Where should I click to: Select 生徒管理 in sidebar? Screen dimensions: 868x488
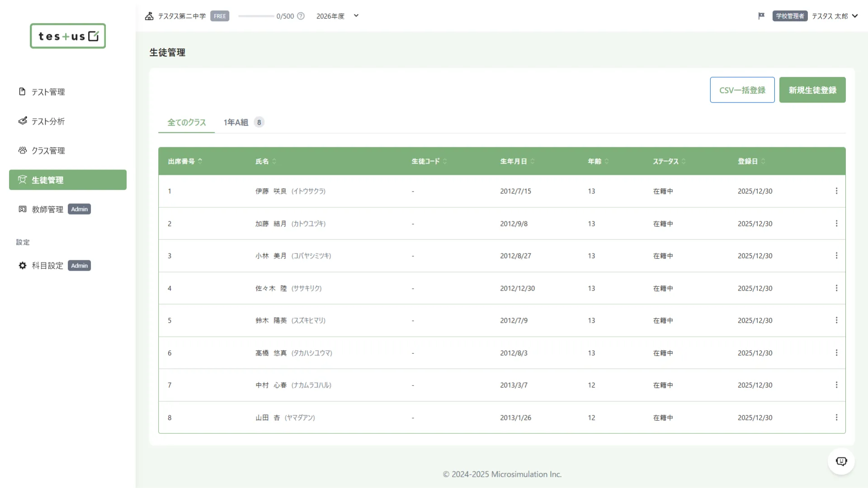coord(68,180)
